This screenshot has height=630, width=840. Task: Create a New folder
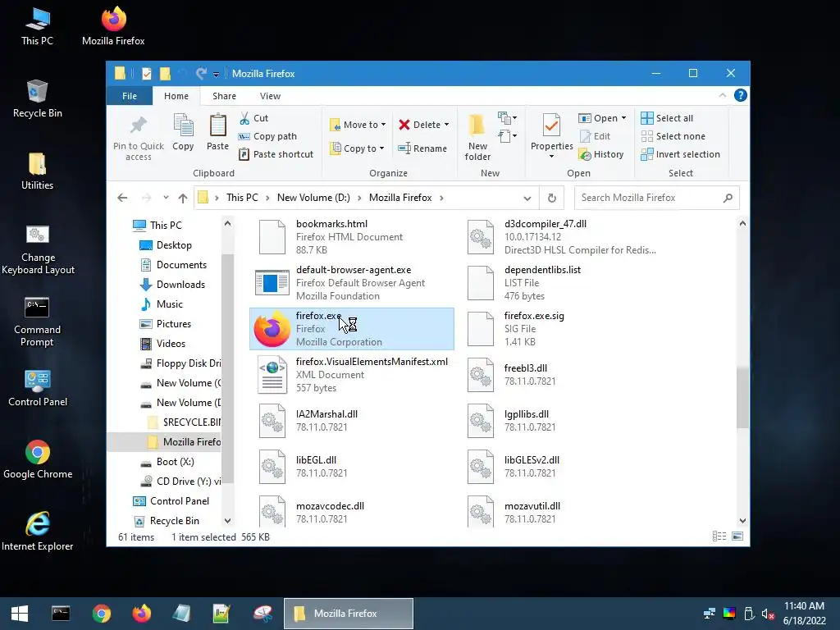(477, 138)
